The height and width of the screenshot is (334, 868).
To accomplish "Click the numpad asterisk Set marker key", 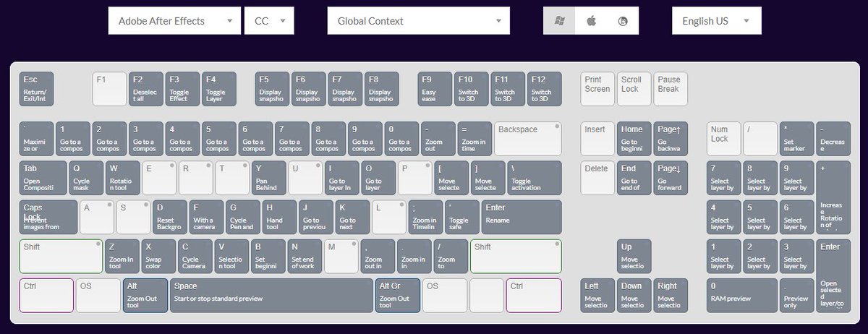I will pyautogui.click(x=797, y=139).
